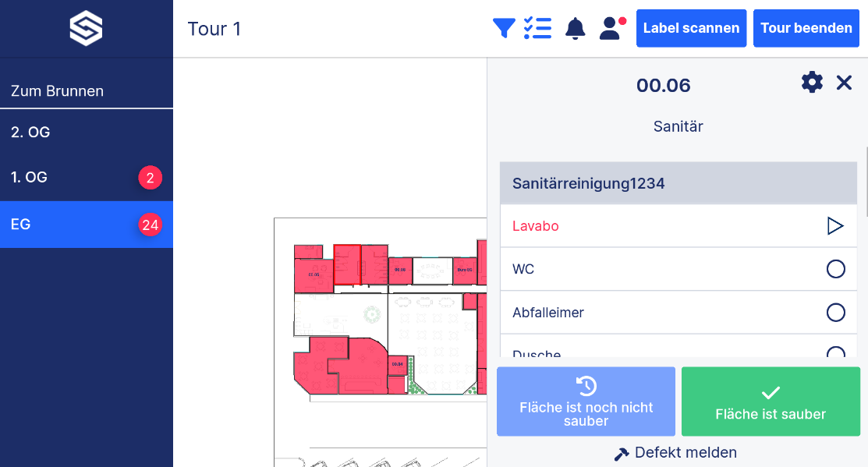Click the logo in the sidebar
The height and width of the screenshot is (467, 868).
86,28
